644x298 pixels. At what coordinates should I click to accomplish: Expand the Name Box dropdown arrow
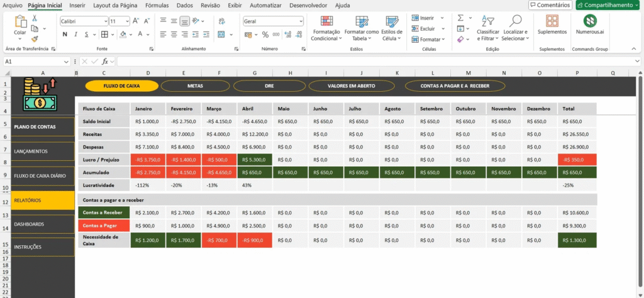tap(67, 62)
